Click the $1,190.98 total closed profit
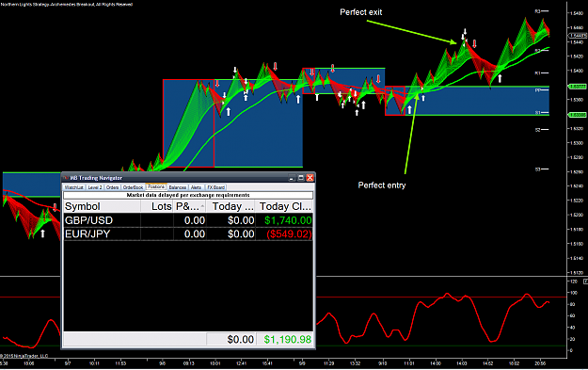588x370 pixels. pyautogui.click(x=287, y=339)
